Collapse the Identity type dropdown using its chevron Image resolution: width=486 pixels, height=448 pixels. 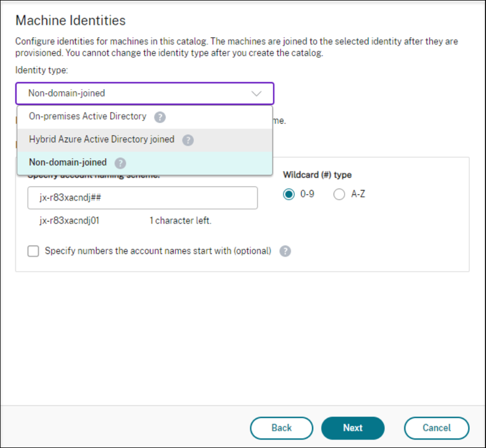click(256, 93)
